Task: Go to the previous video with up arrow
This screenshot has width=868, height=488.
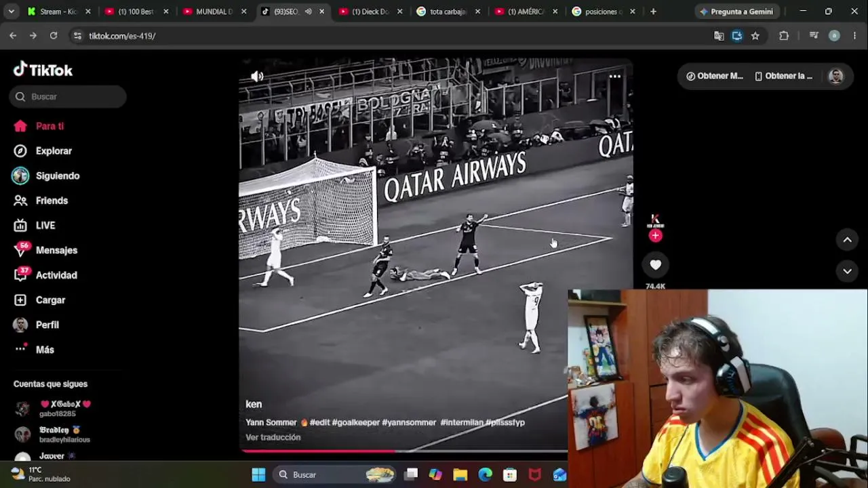Action: coord(847,240)
